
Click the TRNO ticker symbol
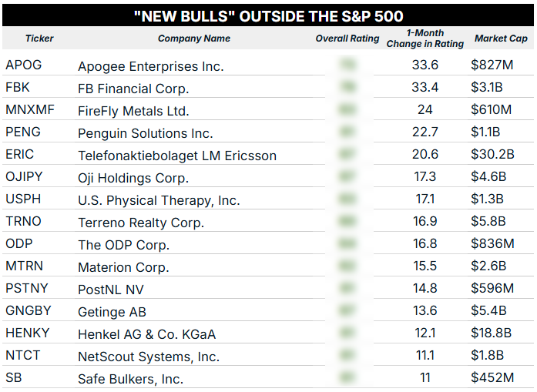[23, 222]
